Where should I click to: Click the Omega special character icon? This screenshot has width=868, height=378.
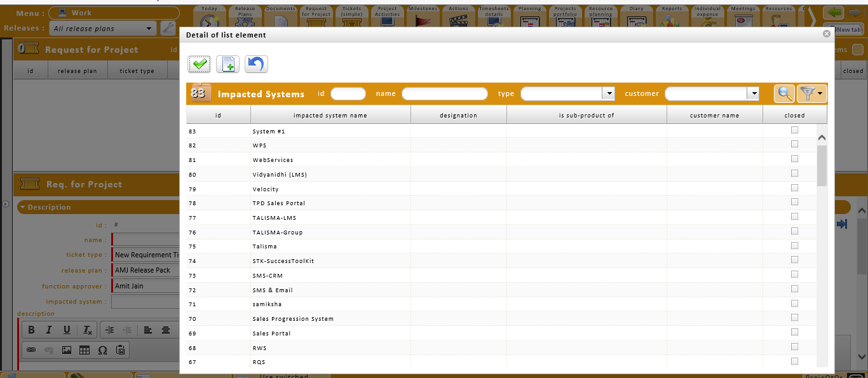coord(102,349)
